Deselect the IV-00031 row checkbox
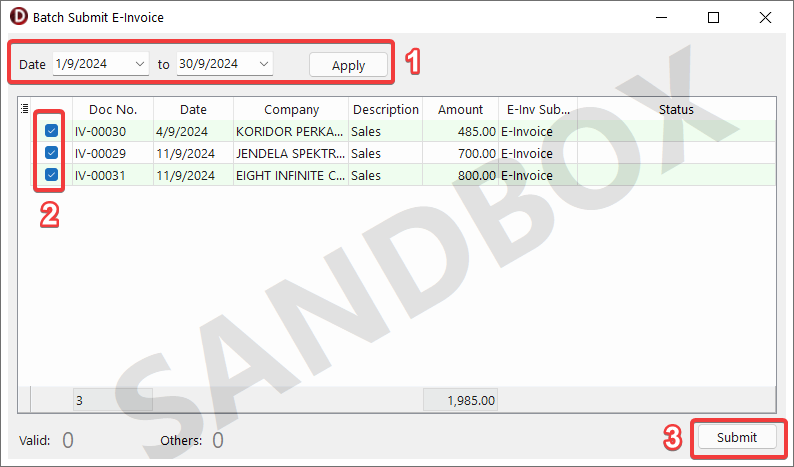The height and width of the screenshot is (467, 794). pos(51,175)
